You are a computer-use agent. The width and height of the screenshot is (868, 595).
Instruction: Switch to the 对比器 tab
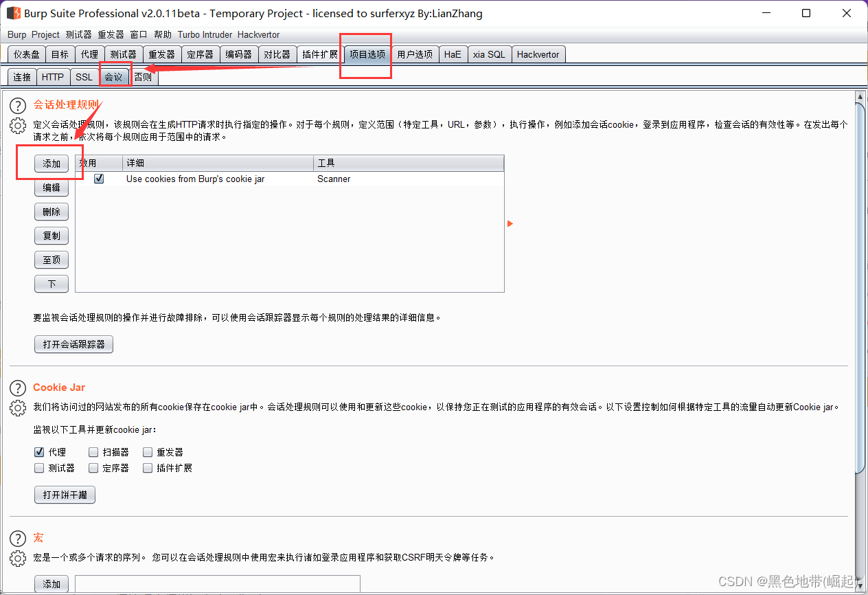277,54
